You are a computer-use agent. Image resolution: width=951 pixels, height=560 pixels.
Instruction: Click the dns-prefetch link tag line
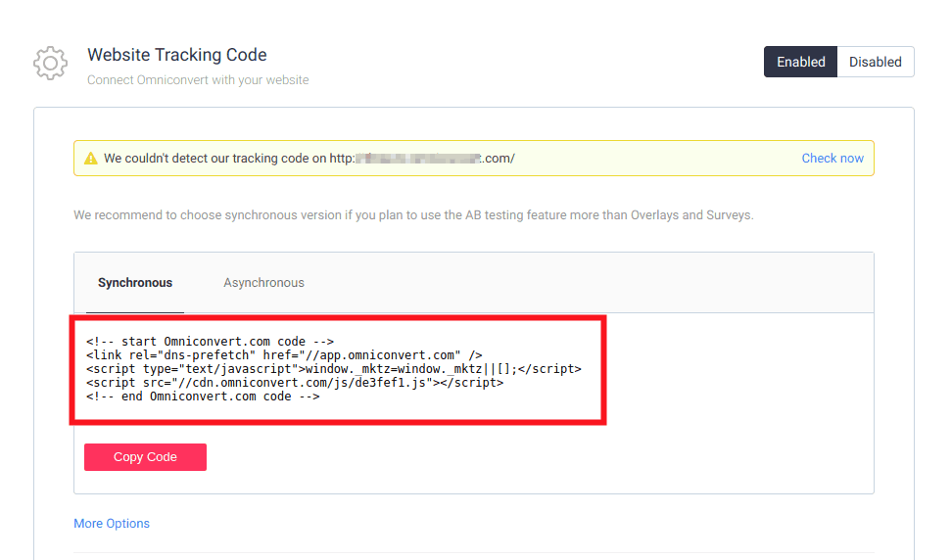[284, 355]
